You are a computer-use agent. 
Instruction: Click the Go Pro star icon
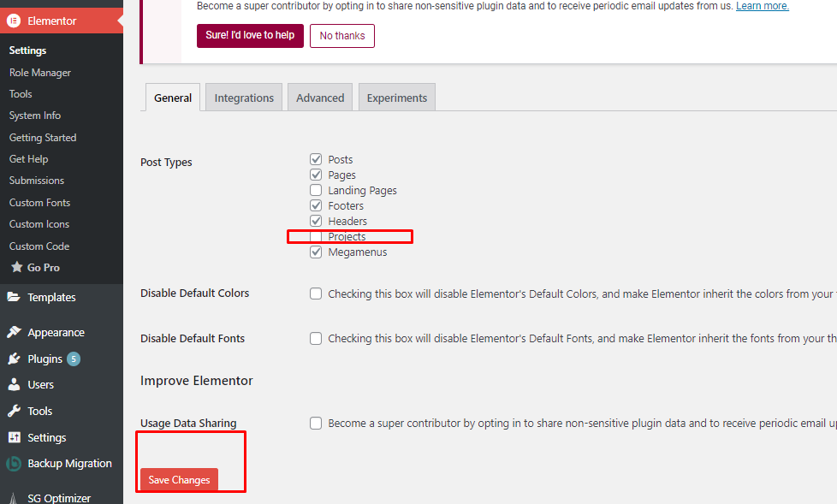pyautogui.click(x=16, y=267)
